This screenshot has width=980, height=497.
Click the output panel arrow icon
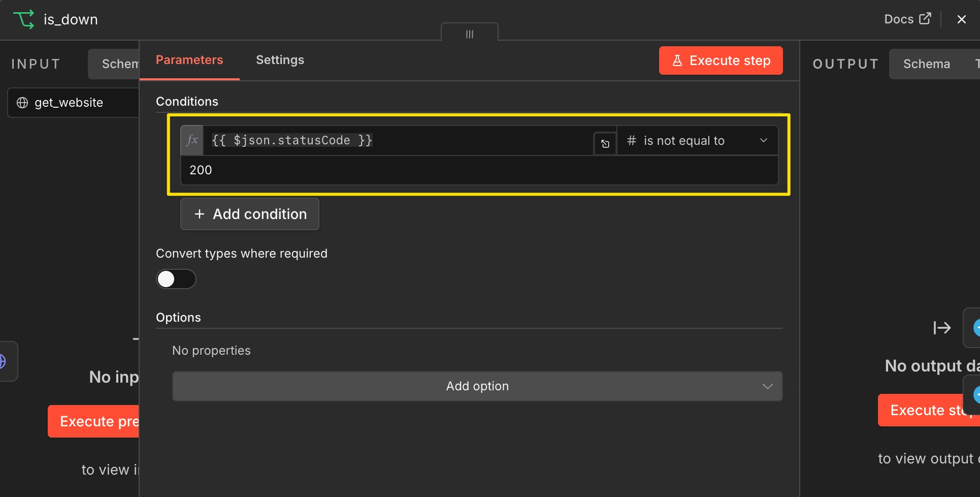coord(942,328)
